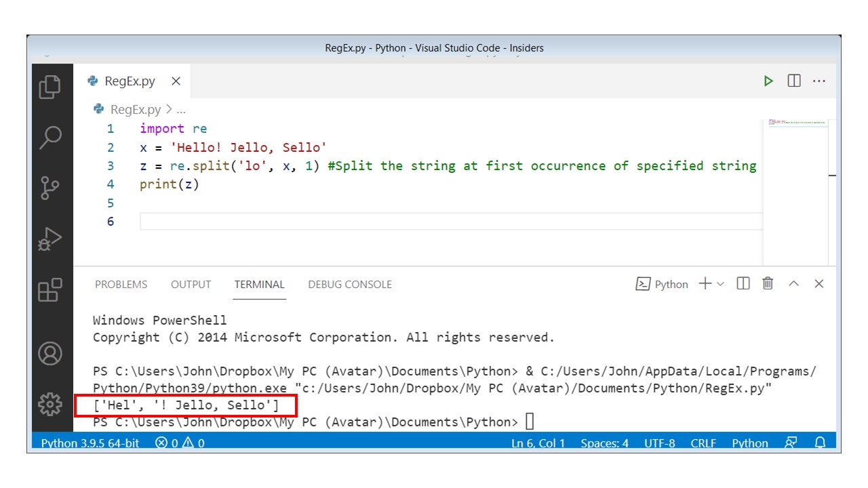Open the Accounts menu
The image size is (868, 488).
click(x=52, y=353)
